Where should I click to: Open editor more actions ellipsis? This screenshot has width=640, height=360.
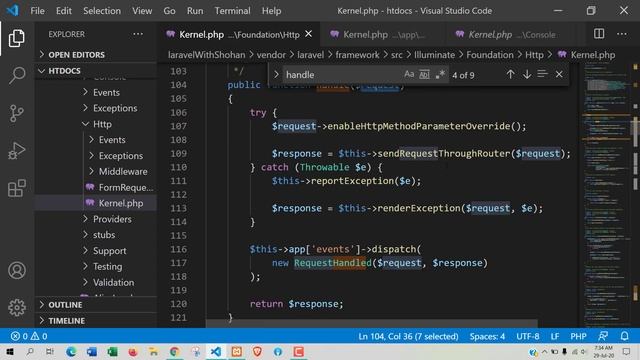tap(622, 34)
